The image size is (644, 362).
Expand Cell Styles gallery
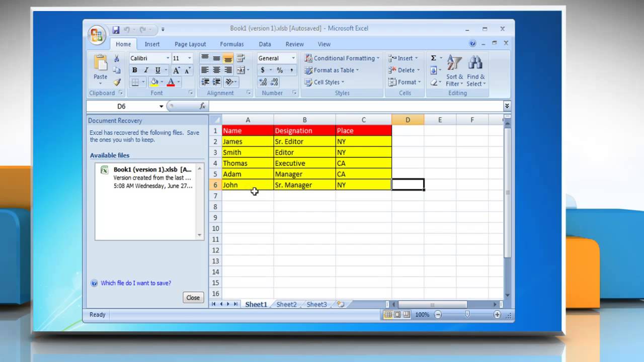tap(324, 82)
